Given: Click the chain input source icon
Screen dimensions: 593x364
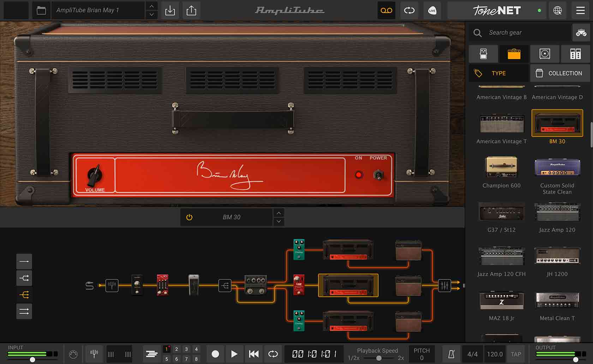Looking at the screenshot, I should pyautogui.click(x=90, y=285).
